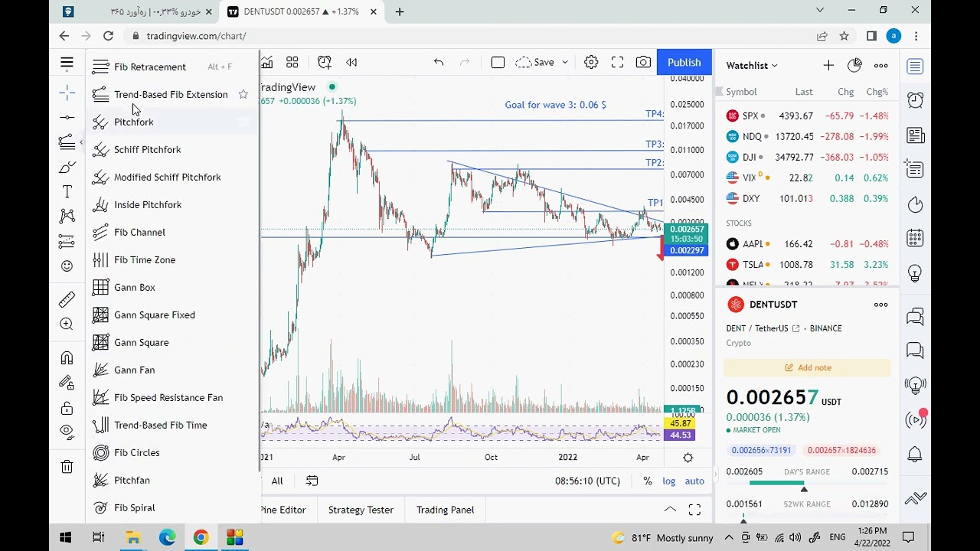Select Pitchfork drawing tool

pyautogui.click(x=172, y=122)
